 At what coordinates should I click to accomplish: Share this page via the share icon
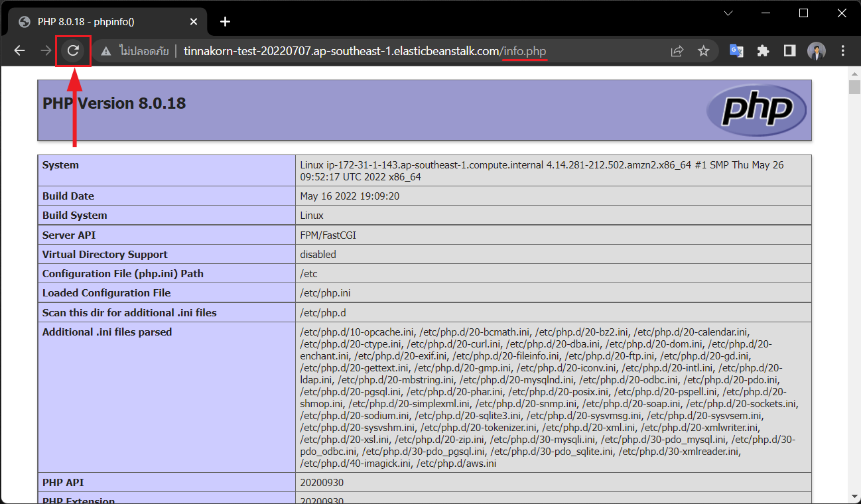coord(677,51)
